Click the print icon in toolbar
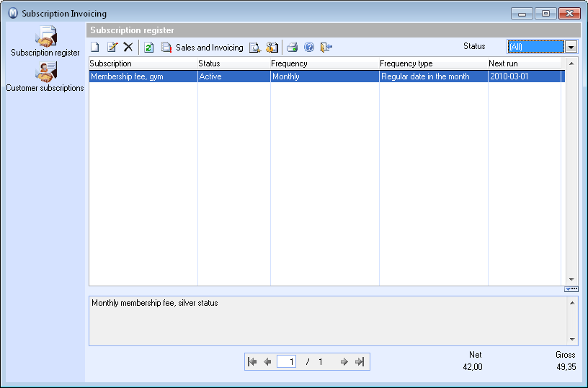 (292, 48)
